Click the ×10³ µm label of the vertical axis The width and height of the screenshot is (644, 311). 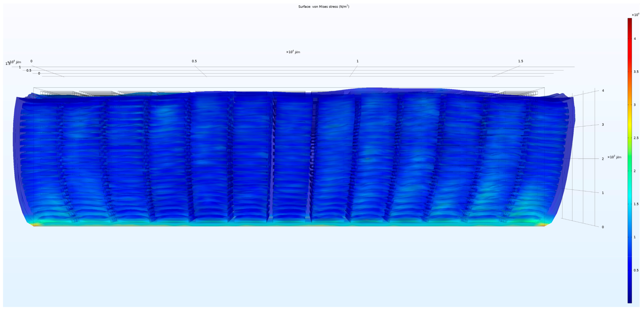614,157
